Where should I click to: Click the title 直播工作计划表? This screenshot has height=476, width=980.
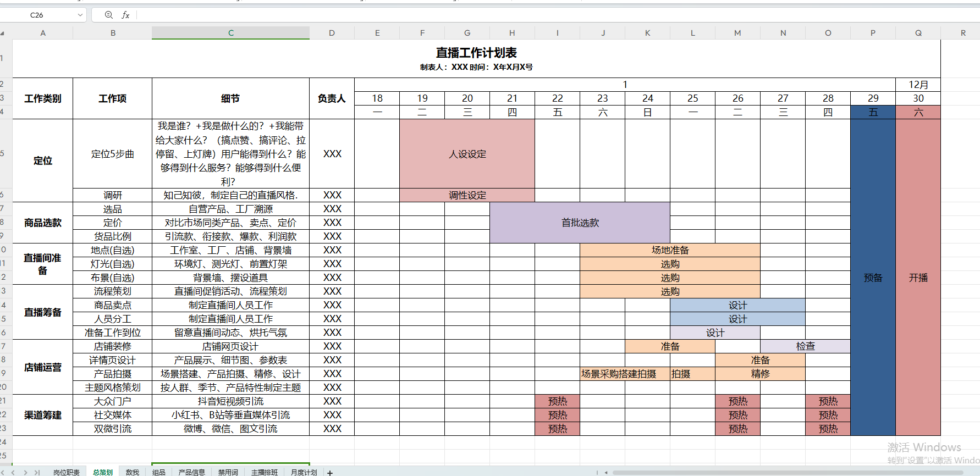tap(476, 53)
